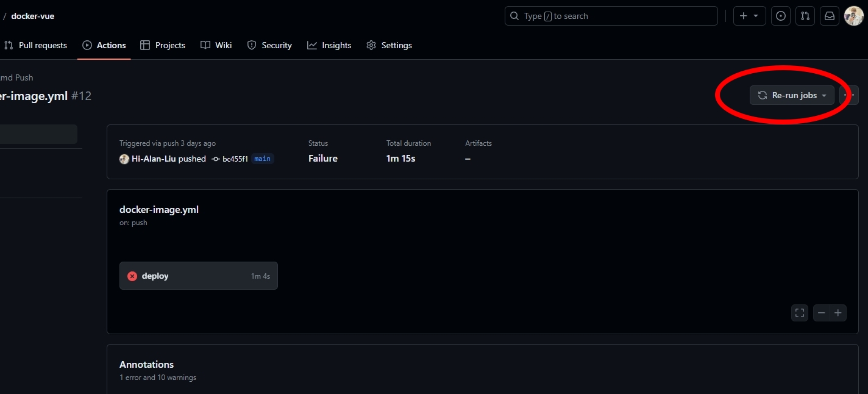Open the workflow run more options menu
Viewport: 868px width, 394px height.
[x=849, y=95]
